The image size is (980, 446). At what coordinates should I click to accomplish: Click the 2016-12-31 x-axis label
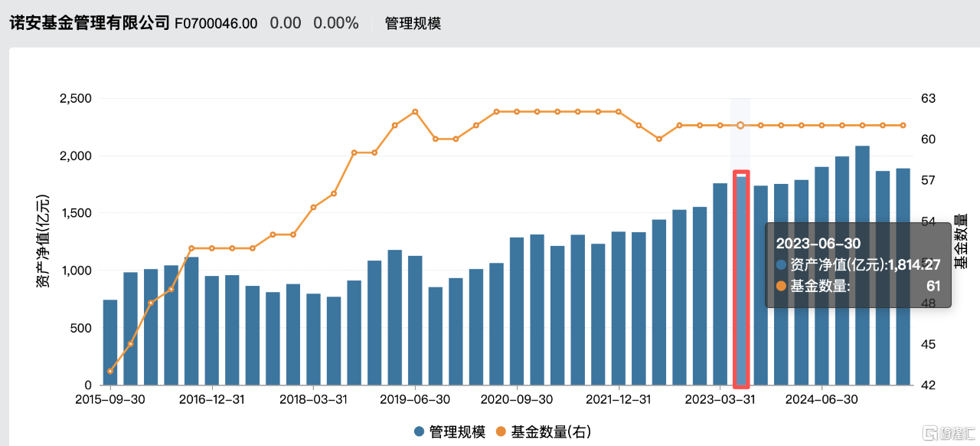tap(212, 399)
